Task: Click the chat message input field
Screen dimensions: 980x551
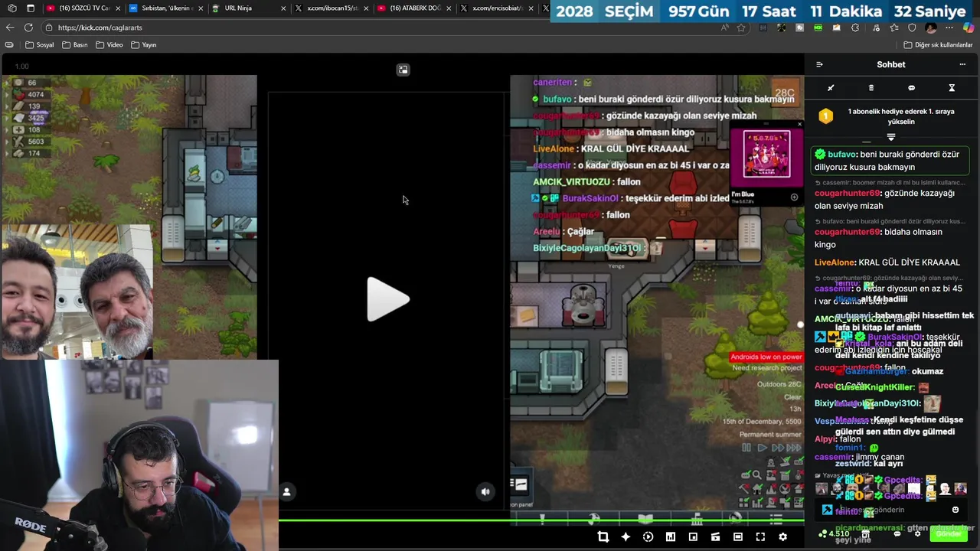Action: (x=892, y=510)
